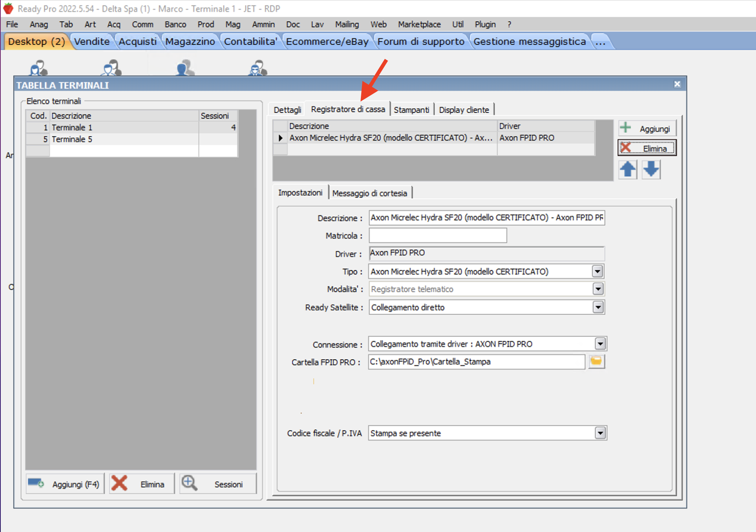The height and width of the screenshot is (532, 756).
Task: Open the Ammin menu
Action: tap(263, 24)
